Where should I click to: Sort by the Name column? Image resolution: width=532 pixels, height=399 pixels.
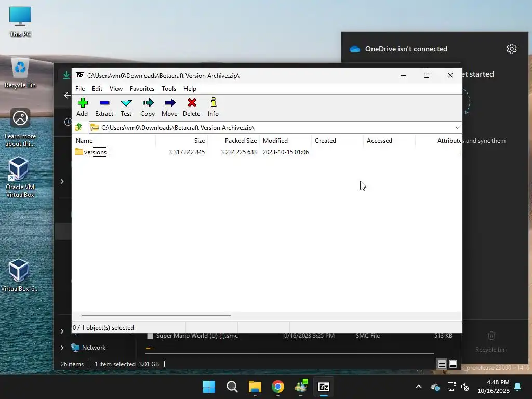tap(114, 140)
